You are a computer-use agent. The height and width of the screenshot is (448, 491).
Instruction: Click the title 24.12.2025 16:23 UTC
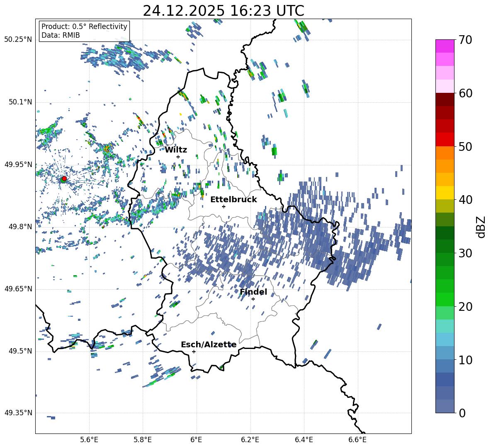tap(224, 11)
